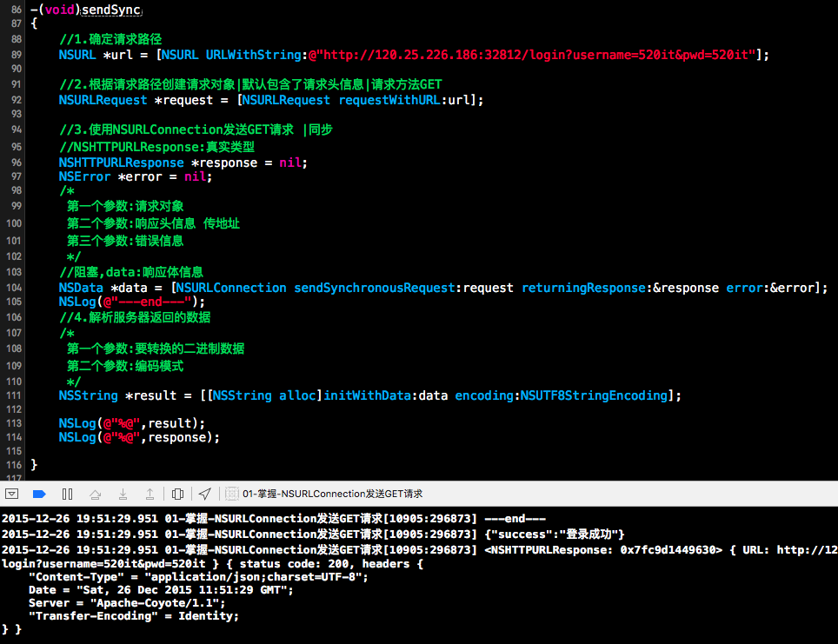Click the Step Over debug icon
Viewport: 838px width, 644px height.
[95, 494]
